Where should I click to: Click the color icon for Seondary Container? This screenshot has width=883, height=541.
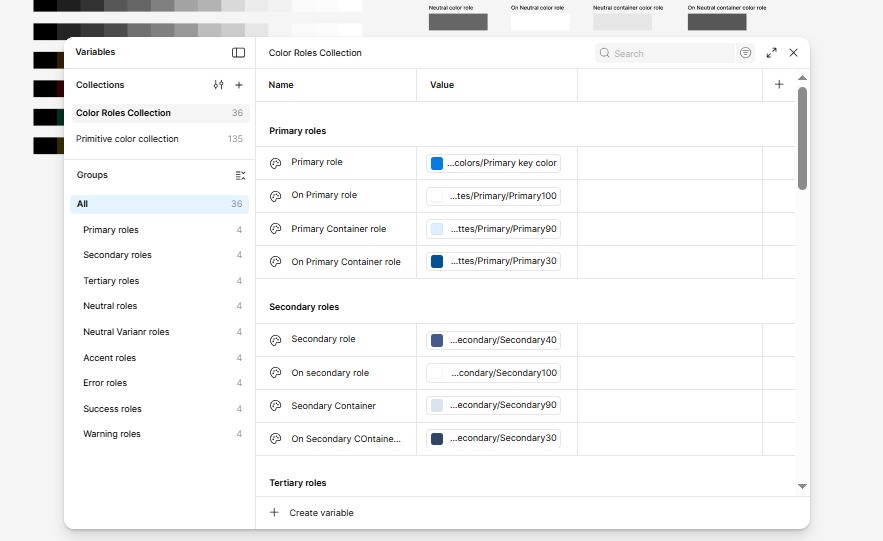[x=275, y=405]
